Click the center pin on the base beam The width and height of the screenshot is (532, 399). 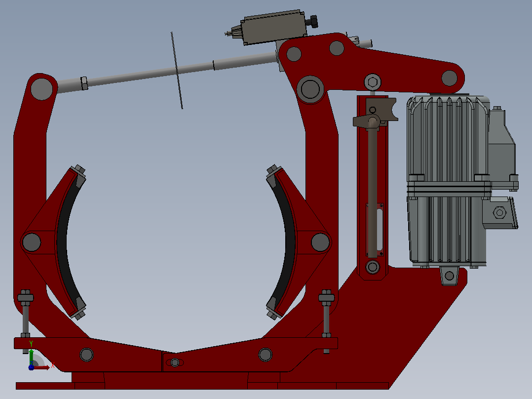(x=175, y=362)
